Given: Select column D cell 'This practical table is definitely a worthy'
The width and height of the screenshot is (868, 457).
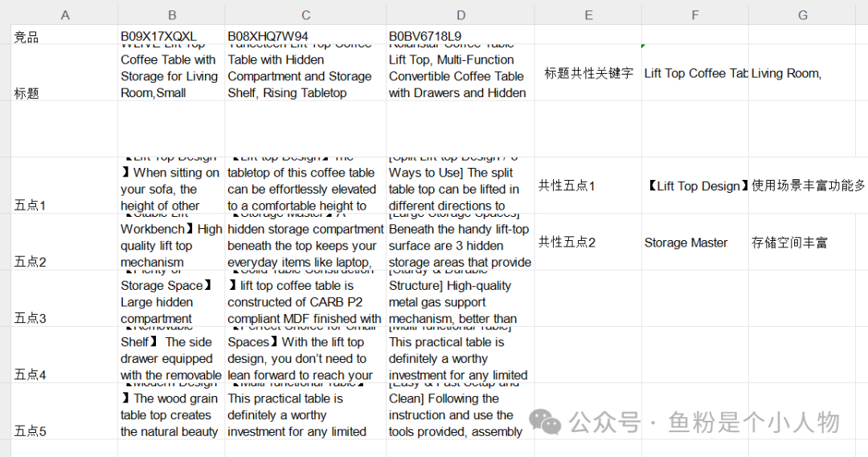Looking at the screenshot, I should 461,355.
